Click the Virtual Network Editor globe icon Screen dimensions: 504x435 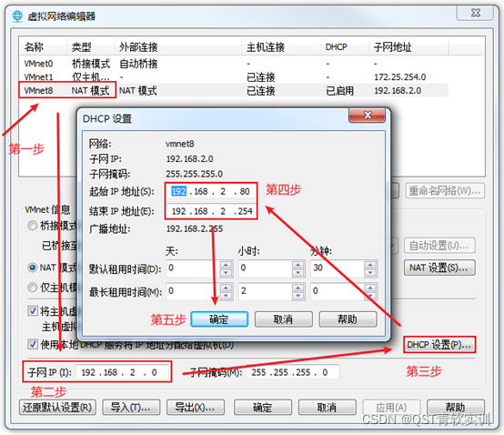[x=17, y=15]
